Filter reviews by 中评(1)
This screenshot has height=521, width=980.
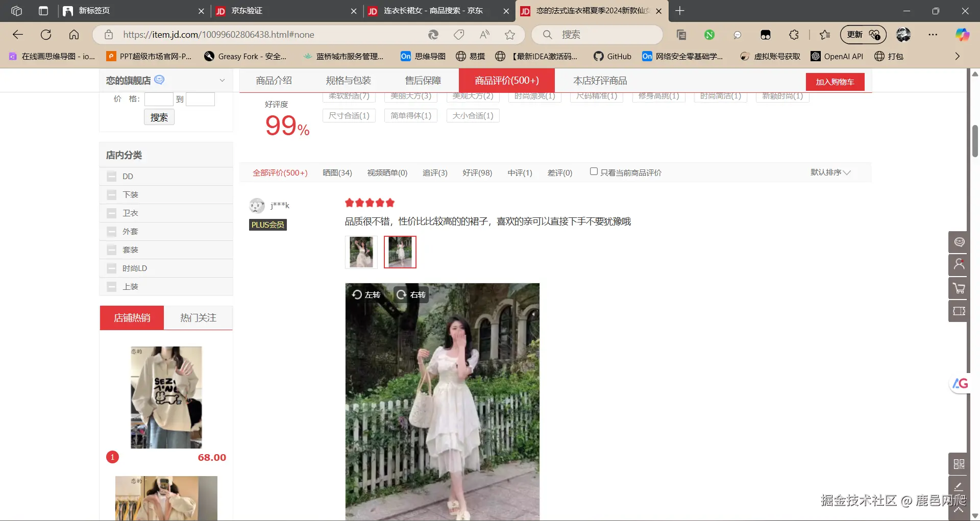[x=520, y=172]
